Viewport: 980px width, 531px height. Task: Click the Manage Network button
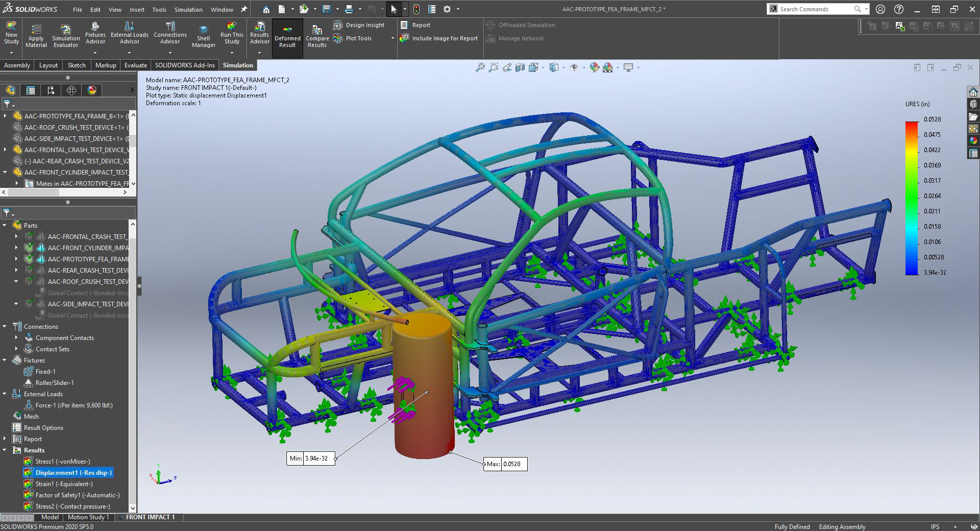click(516, 38)
